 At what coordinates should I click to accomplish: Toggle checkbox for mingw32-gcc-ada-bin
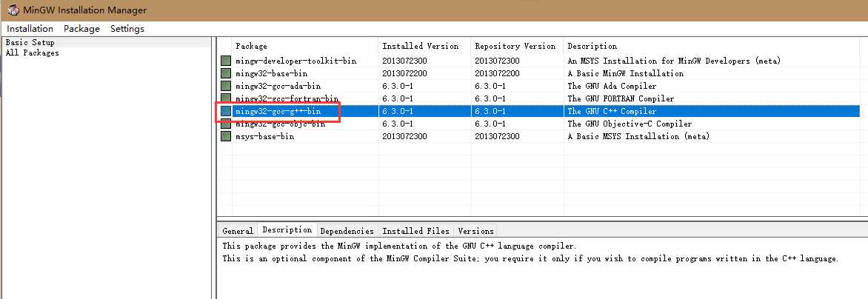tap(226, 86)
